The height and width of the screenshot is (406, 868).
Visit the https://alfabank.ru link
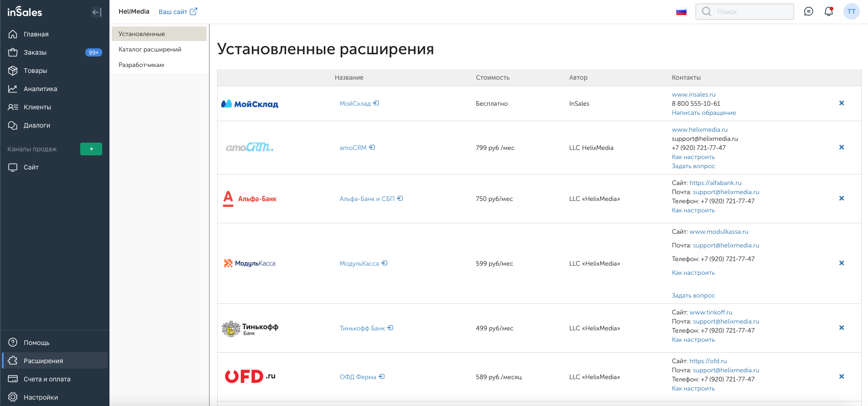point(716,183)
